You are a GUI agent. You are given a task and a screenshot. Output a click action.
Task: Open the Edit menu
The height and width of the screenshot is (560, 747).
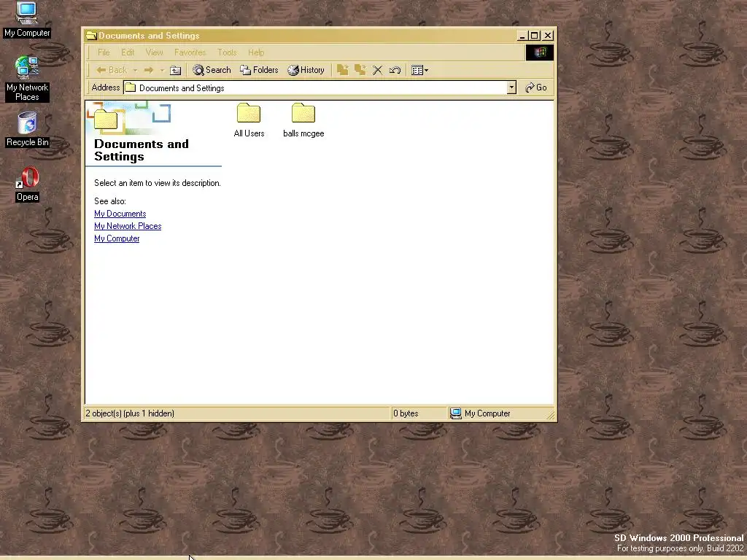pos(127,52)
